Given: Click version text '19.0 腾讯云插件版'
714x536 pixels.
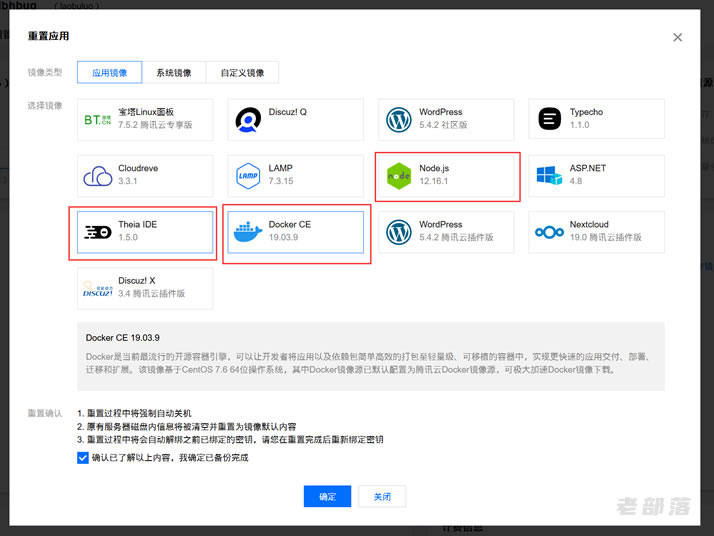Looking at the screenshot, I should 605,237.
